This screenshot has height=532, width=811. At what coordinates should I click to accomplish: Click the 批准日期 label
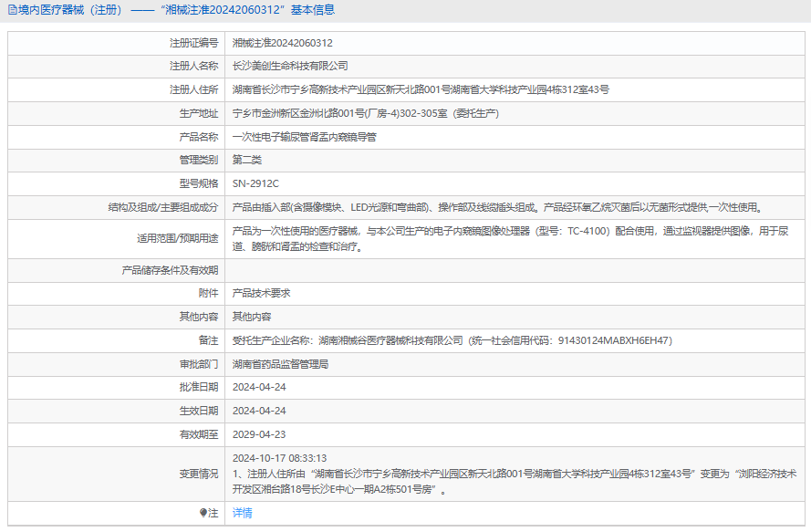coord(199,387)
